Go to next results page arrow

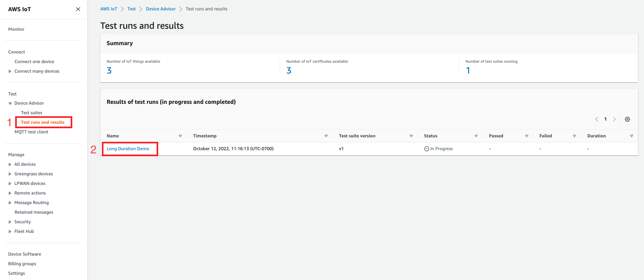[614, 119]
